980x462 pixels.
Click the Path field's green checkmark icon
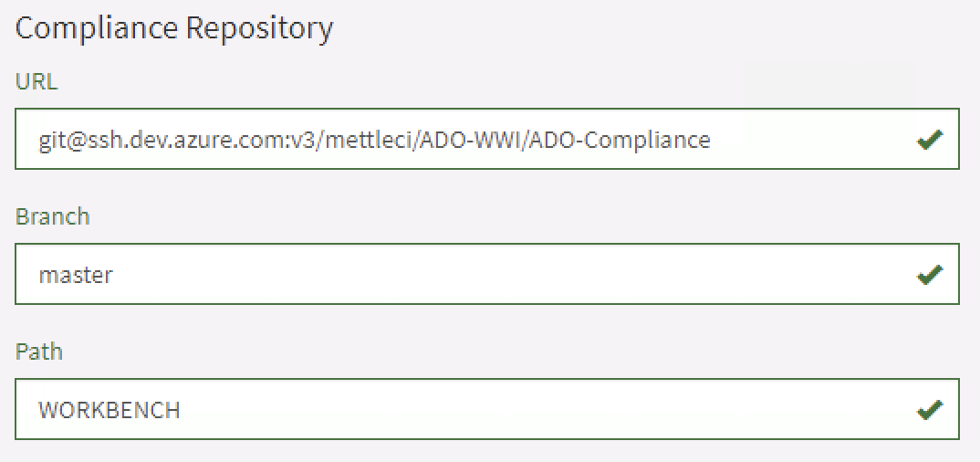[x=929, y=410]
